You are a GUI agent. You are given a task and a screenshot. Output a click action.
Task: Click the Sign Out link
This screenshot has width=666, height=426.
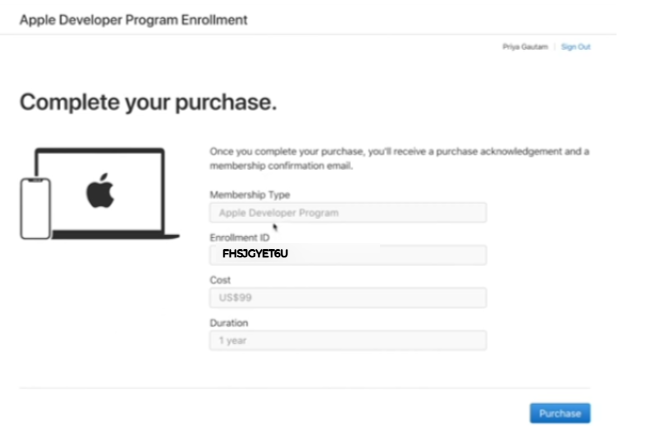(575, 47)
